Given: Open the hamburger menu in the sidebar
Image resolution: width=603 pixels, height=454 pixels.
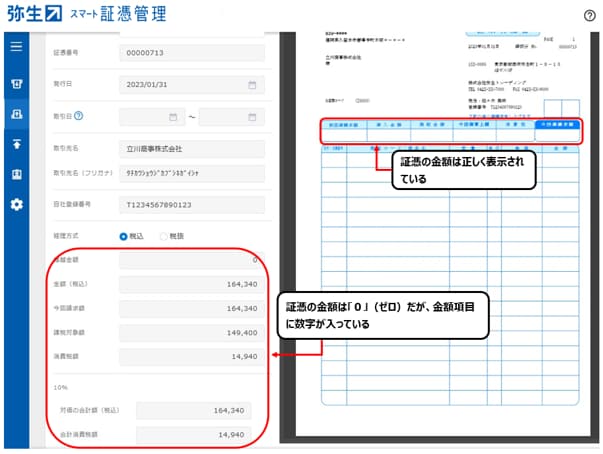Looking at the screenshot, I should click(x=16, y=46).
